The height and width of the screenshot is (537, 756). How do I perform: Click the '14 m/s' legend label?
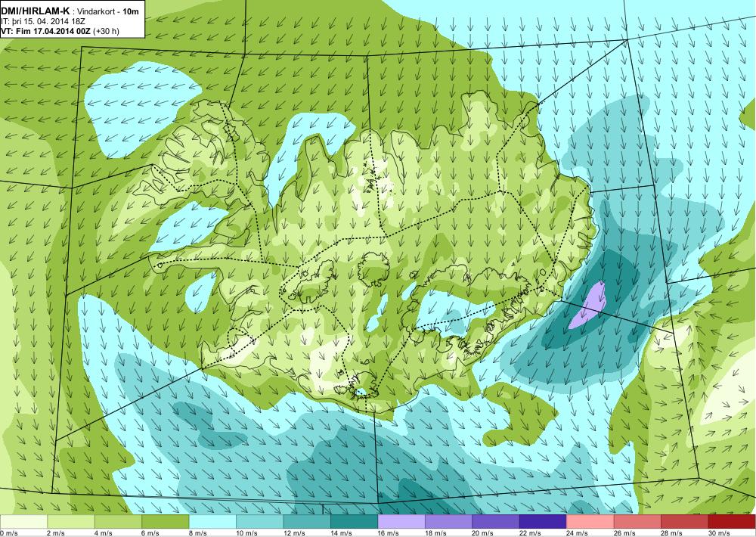pyautogui.click(x=342, y=533)
